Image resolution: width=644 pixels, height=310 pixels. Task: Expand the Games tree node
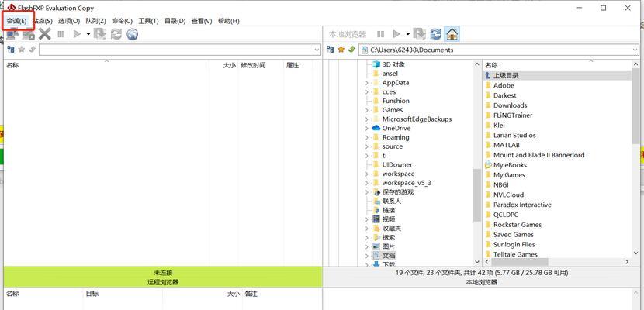[x=366, y=110]
